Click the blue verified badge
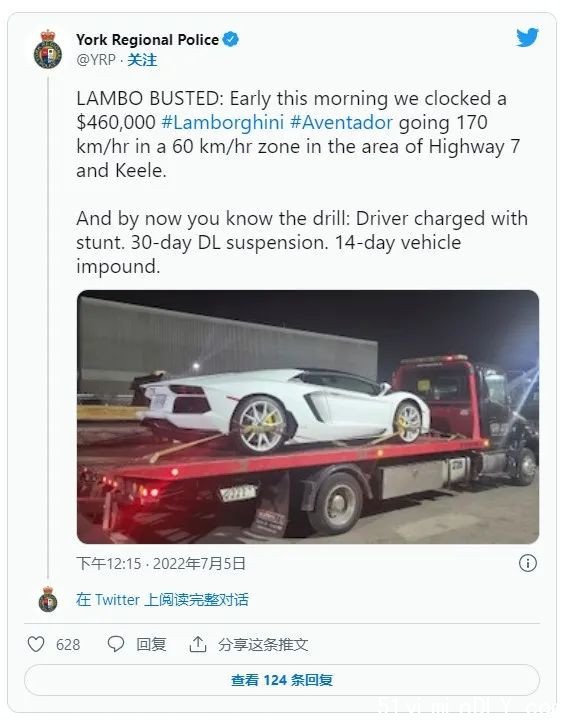The image size is (569, 723). click(231, 40)
